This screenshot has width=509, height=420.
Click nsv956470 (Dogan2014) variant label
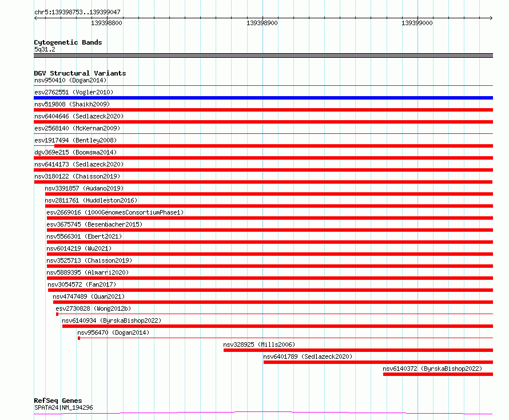[113, 332]
